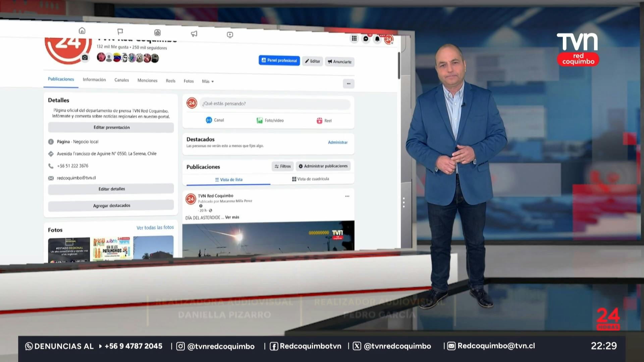Click the 250 mil seguidores text
644x362 pixels.
(150, 48)
